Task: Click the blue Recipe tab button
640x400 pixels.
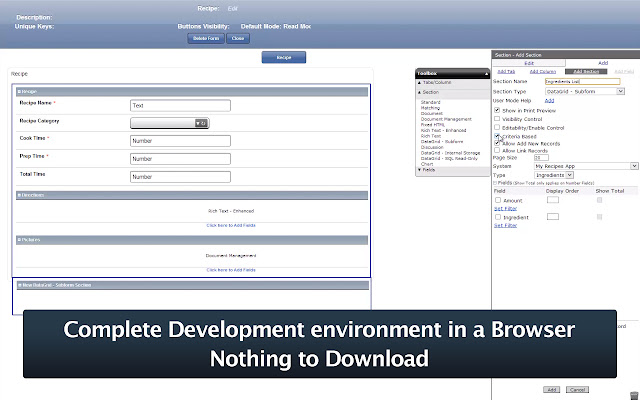Action: click(x=284, y=57)
